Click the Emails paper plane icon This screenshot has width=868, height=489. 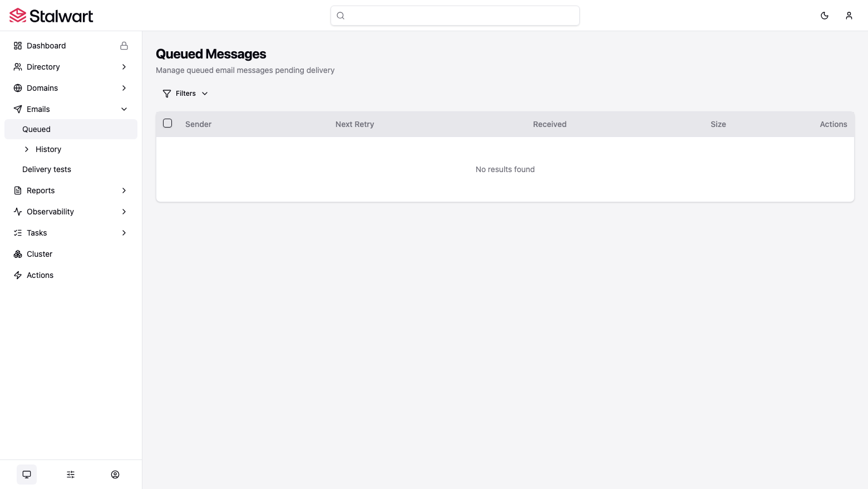pyautogui.click(x=18, y=109)
